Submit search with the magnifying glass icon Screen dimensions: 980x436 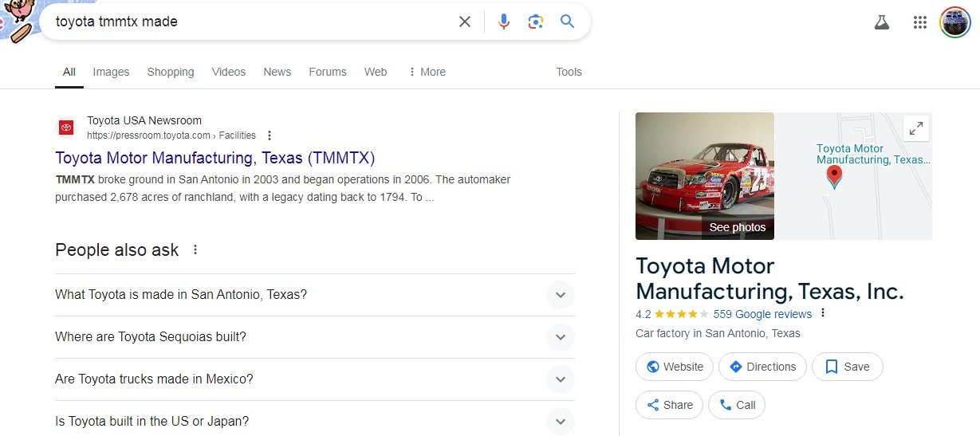[x=567, y=22]
